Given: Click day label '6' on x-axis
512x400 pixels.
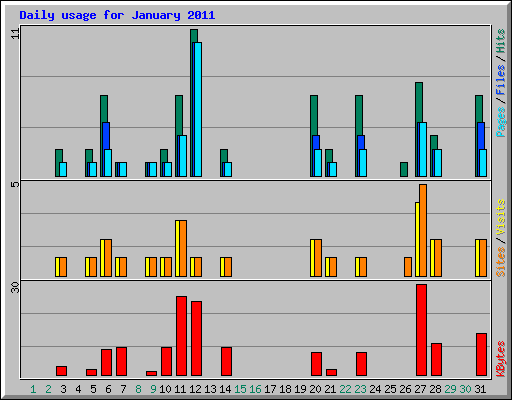Looking at the screenshot, I should (x=108, y=389).
